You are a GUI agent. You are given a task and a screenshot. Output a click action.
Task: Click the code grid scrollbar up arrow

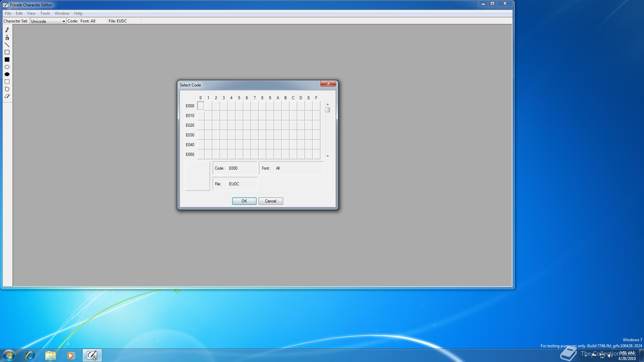328,104
